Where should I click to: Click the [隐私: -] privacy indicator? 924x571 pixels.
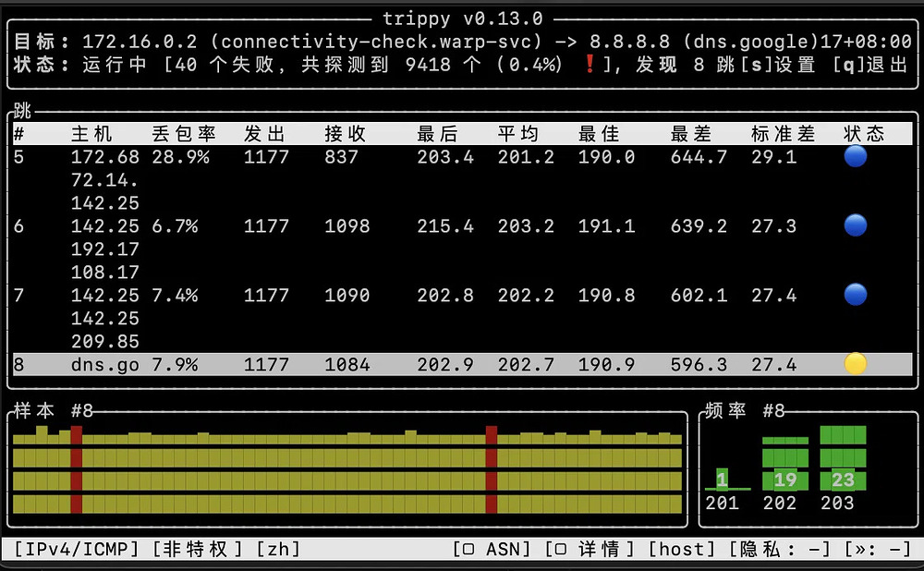point(780,549)
